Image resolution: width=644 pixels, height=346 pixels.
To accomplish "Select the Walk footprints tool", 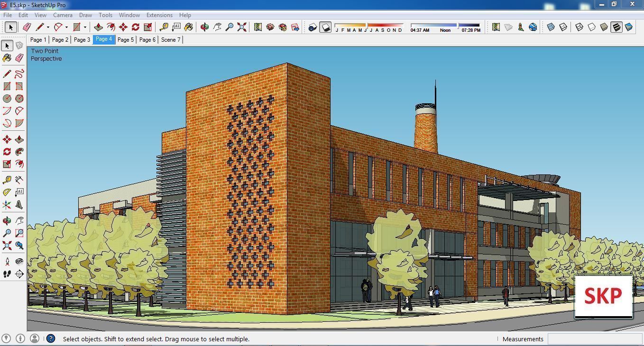I will (7, 274).
